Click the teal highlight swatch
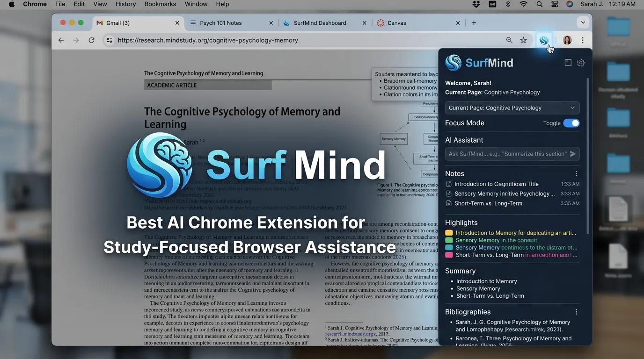644x359 pixels. coord(449,248)
